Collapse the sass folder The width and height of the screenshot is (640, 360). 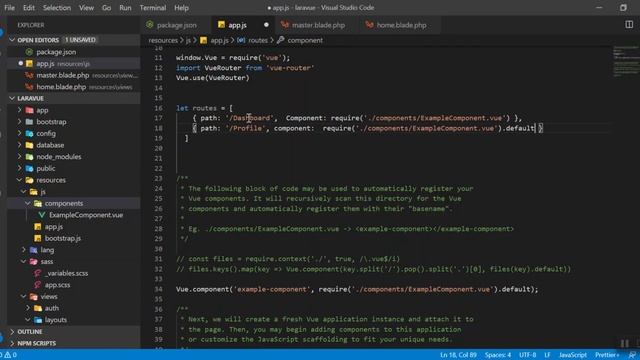[24, 262]
